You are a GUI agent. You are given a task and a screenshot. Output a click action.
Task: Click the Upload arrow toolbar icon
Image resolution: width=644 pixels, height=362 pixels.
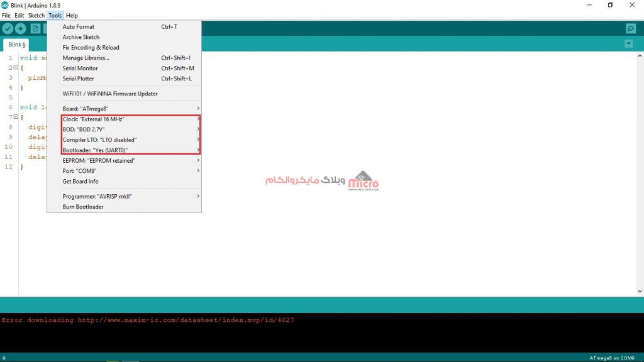[21, 28]
